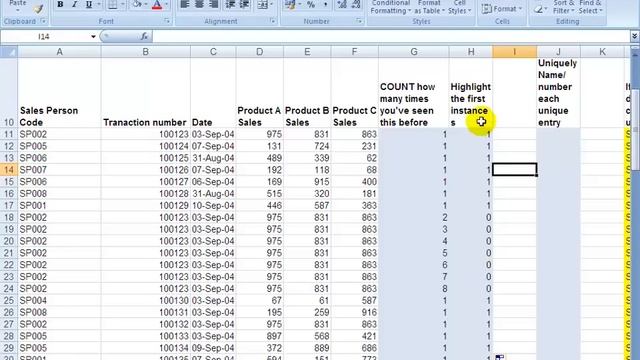Open the fill color dropdown arrow
Screen dimensions: 640x360
pyautogui.click(x=146, y=5)
